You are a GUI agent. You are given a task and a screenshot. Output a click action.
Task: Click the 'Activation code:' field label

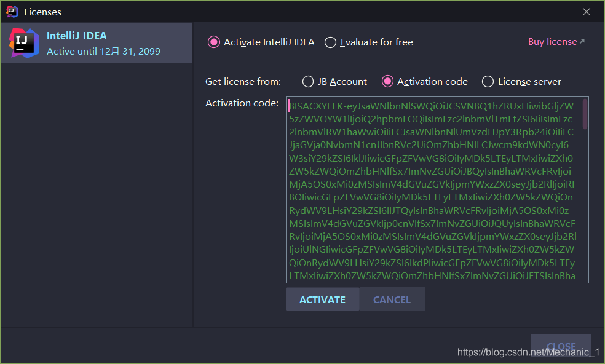click(242, 103)
